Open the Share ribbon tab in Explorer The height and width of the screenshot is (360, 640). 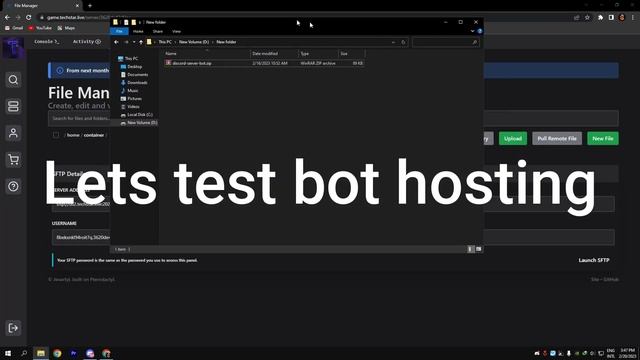[158, 31]
